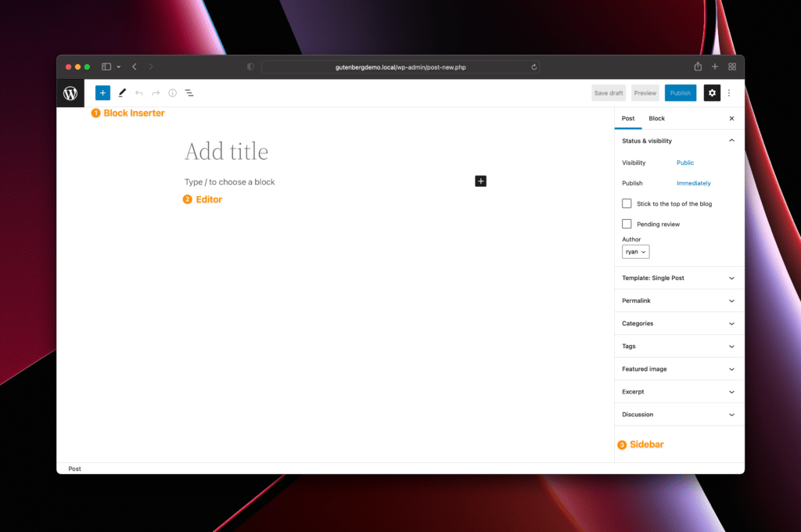Show the Safari tab overview
The width and height of the screenshot is (801, 532).
732,66
